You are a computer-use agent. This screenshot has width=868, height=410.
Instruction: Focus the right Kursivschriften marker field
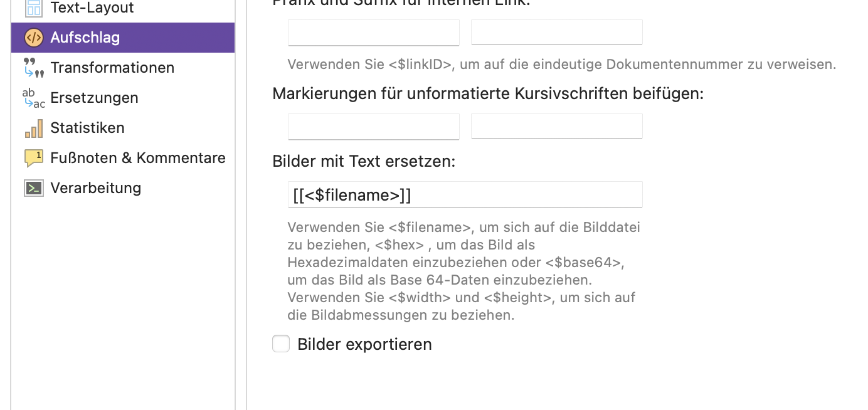(x=556, y=126)
